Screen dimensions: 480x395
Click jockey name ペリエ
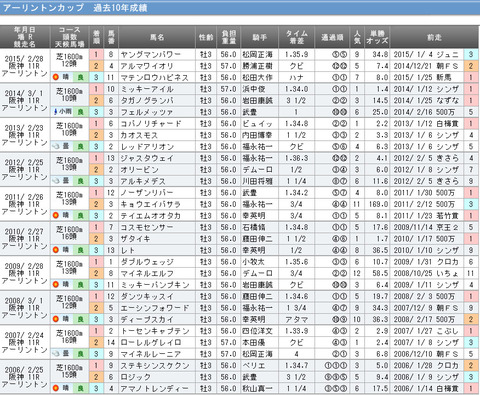click(254, 366)
